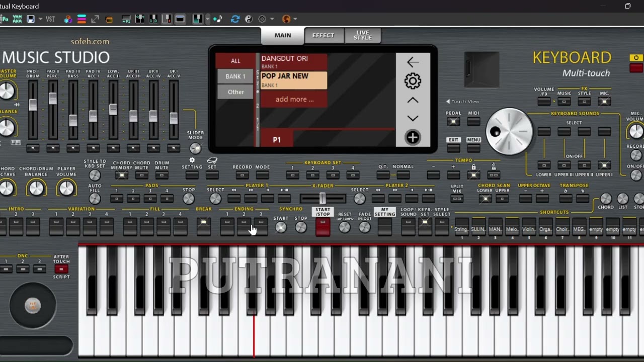Image resolution: width=644 pixels, height=362 pixels.
Task: Move up with the display up chevron
Action: [413, 100]
